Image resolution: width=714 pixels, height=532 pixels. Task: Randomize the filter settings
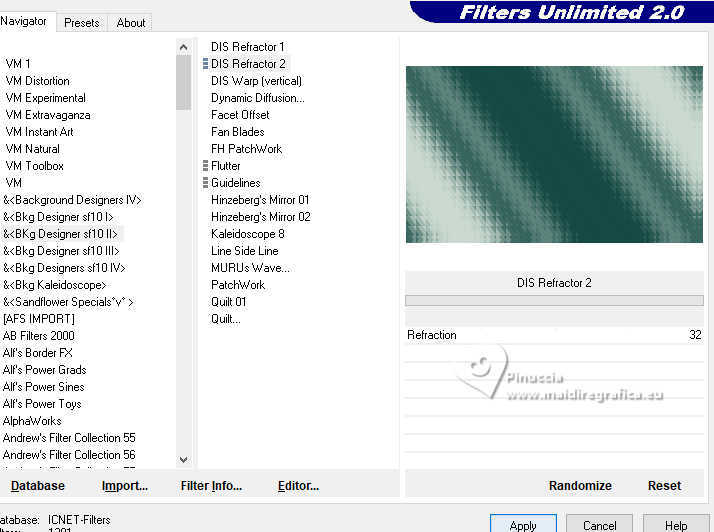[580, 486]
